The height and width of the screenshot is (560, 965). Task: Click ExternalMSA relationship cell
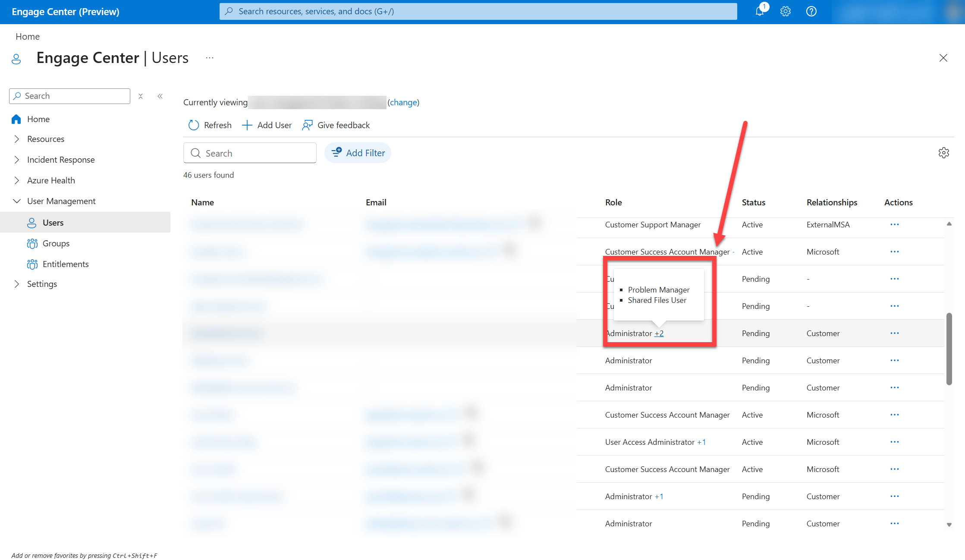tap(828, 225)
